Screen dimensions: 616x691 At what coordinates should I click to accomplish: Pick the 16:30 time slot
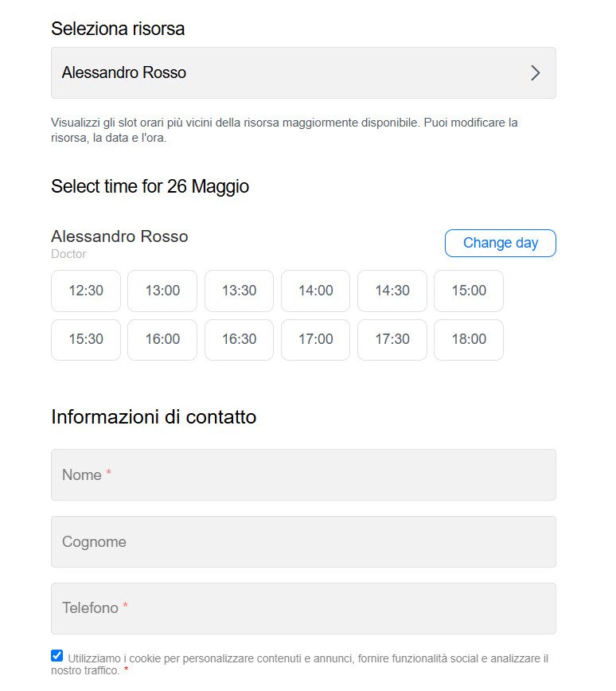click(239, 339)
